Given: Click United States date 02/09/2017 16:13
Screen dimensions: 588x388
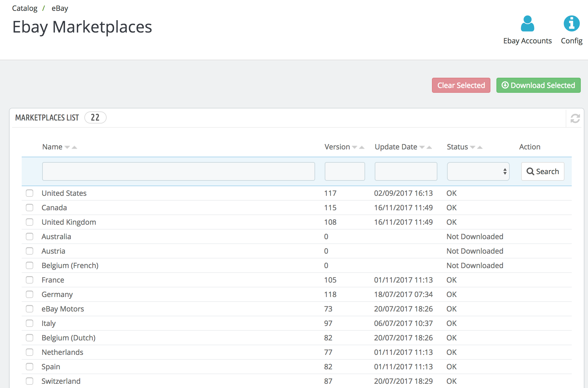Looking at the screenshot, I should 403,193.
